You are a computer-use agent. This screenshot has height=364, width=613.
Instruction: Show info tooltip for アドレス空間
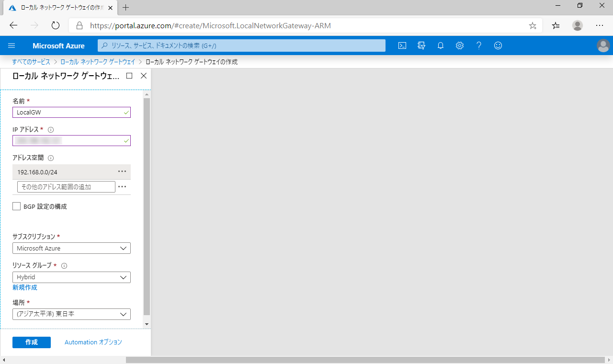coord(51,158)
